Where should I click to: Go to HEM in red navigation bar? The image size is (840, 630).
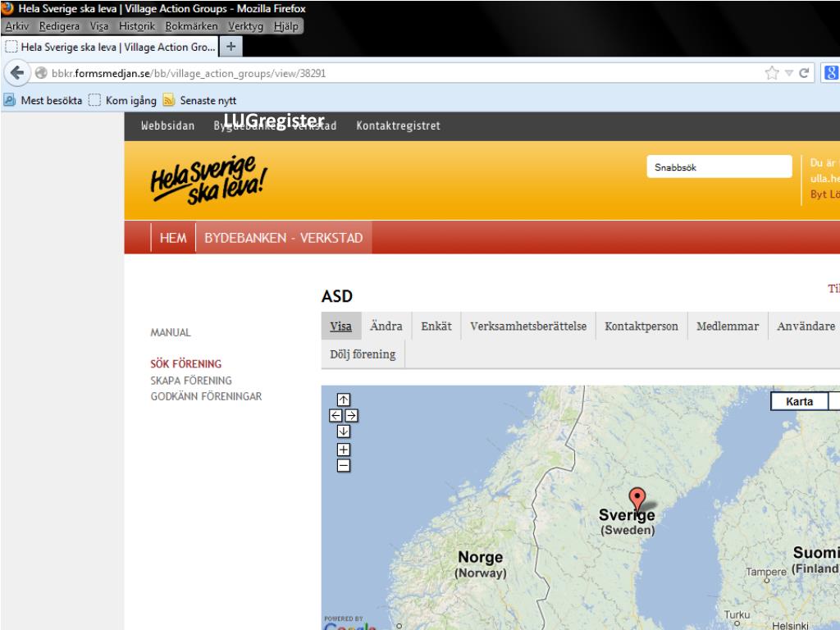tap(173, 237)
